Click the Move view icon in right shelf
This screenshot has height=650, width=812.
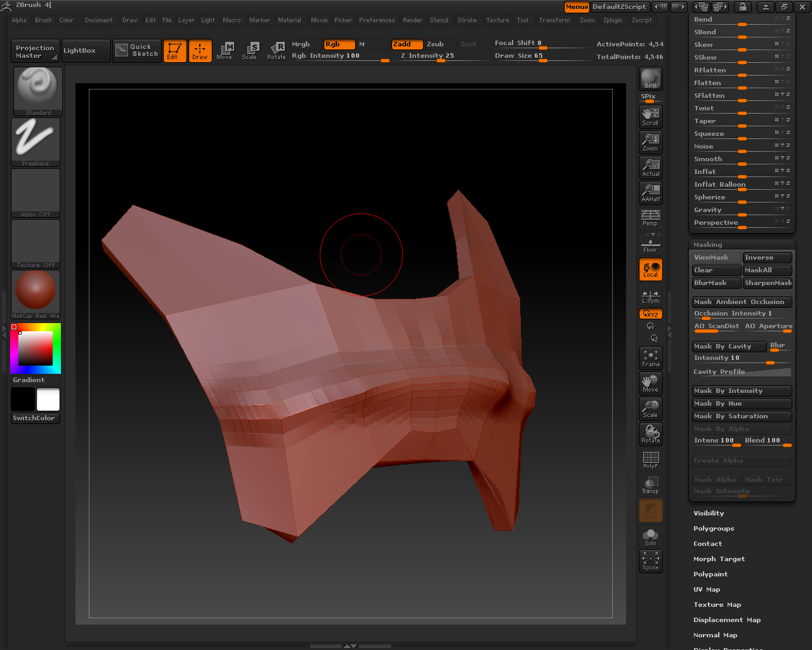pos(650,383)
